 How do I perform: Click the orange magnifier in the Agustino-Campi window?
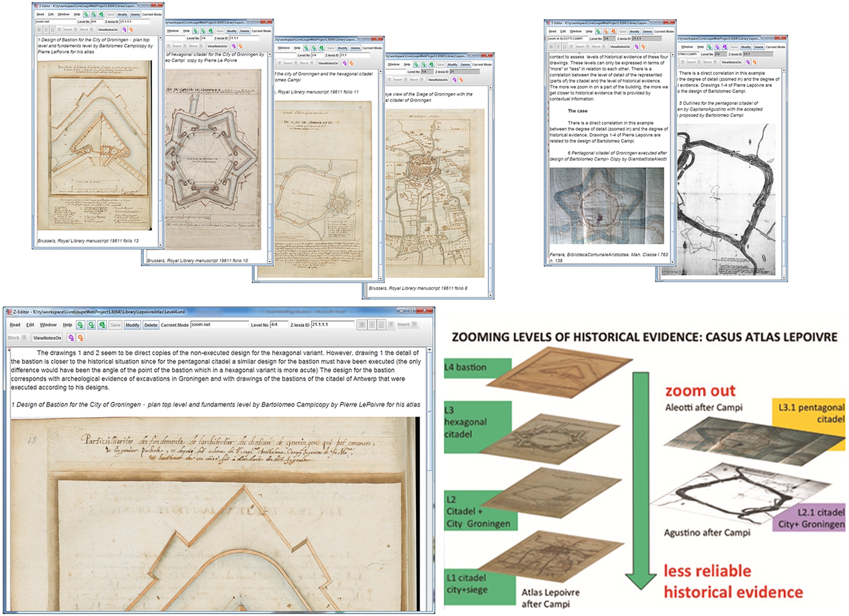tap(755, 62)
